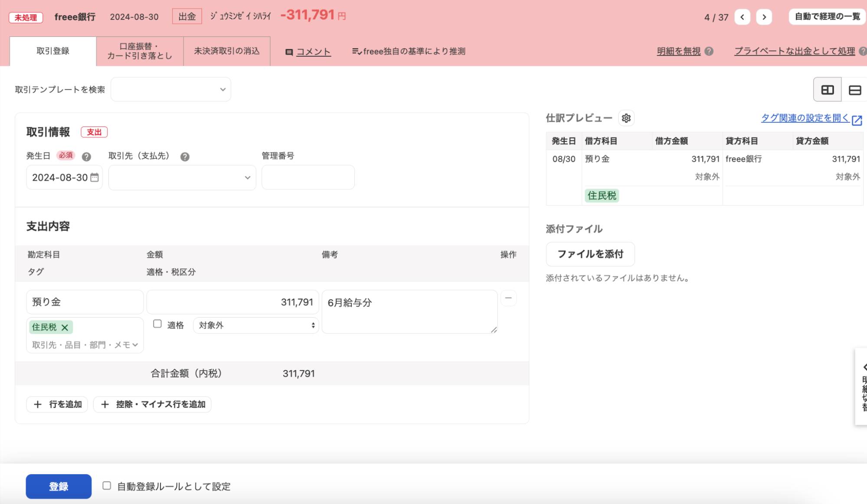Open the コメント link
This screenshot has height=504, width=867.
pos(313,52)
